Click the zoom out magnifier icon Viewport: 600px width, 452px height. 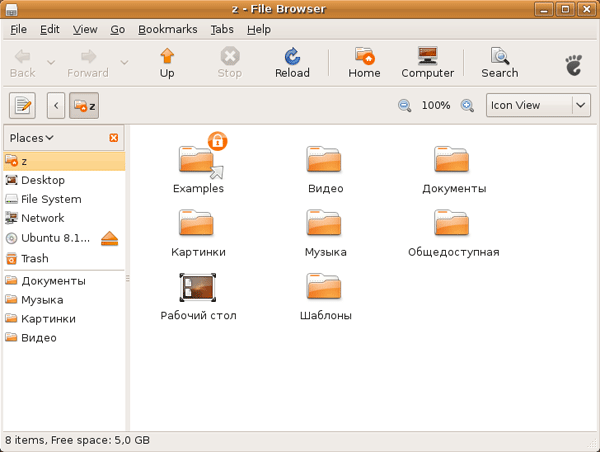405,105
